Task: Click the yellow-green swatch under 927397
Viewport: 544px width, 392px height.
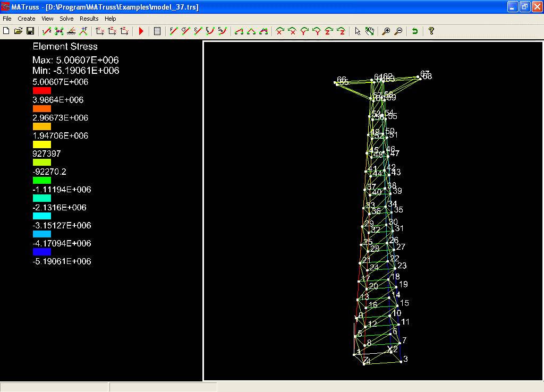Action: pyautogui.click(x=41, y=163)
